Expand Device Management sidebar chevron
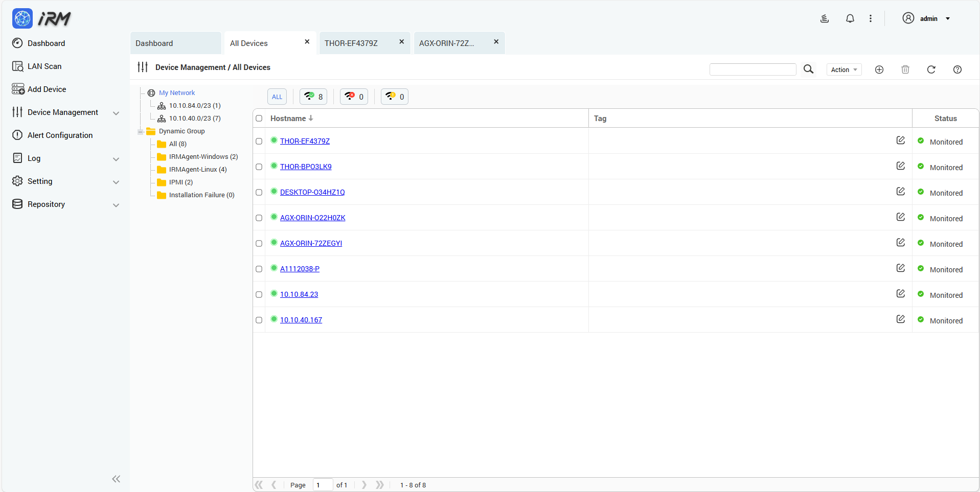Image resolution: width=980 pixels, height=492 pixels. click(x=116, y=113)
